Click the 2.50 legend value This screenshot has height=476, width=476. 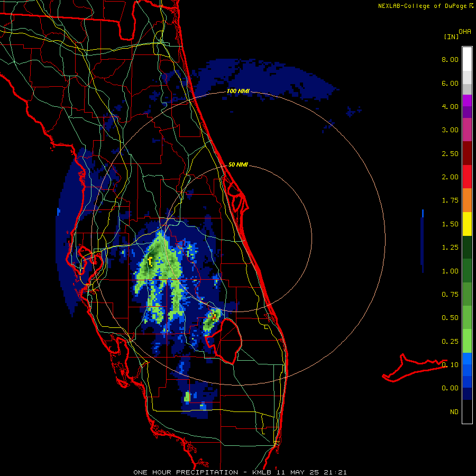pos(450,153)
